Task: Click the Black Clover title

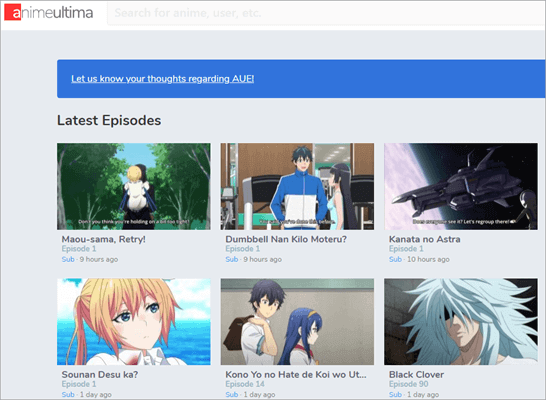Action: (x=416, y=375)
